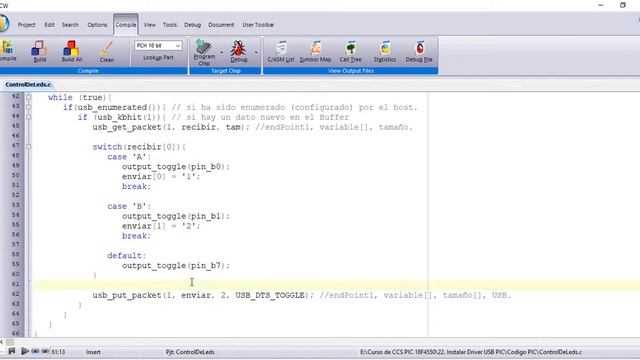This screenshot has height=360, width=640.
Task: Open the C/ASM List output file
Action: [x=281, y=51]
